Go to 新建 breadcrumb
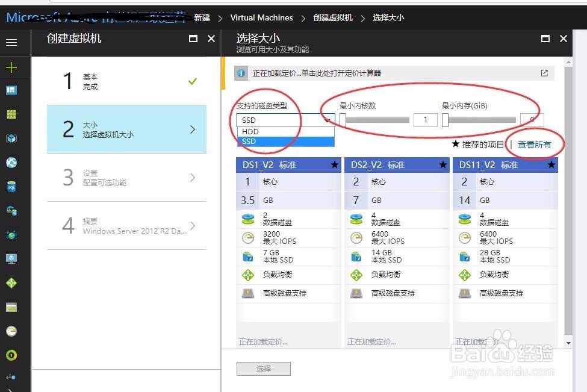 [202, 17]
